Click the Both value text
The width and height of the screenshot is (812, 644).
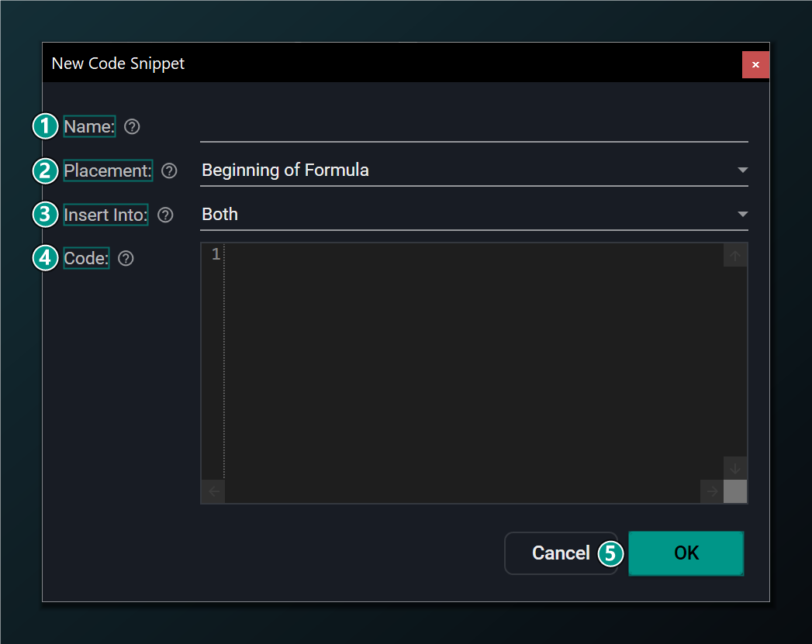click(220, 214)
